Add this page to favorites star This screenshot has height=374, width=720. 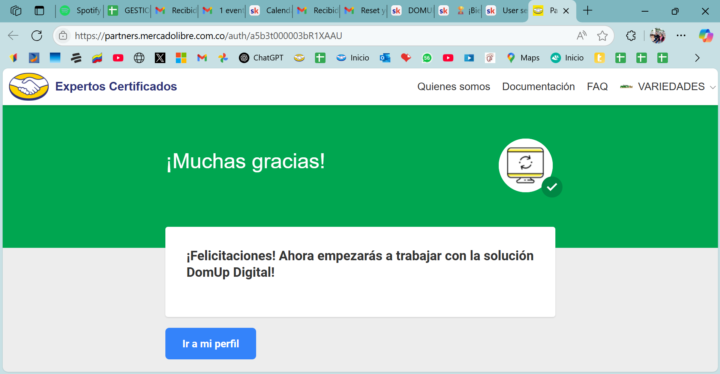tap(602, 35)
